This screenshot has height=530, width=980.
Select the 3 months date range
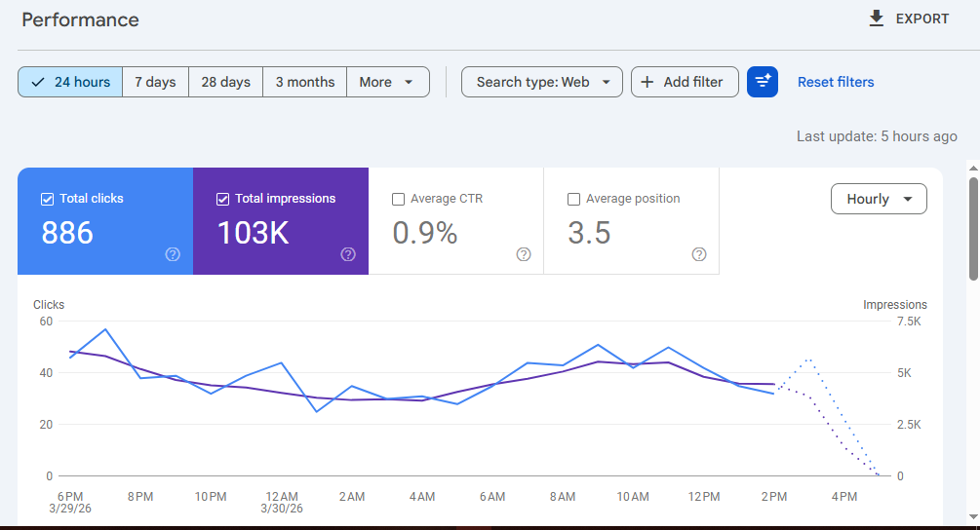[304, 82]
